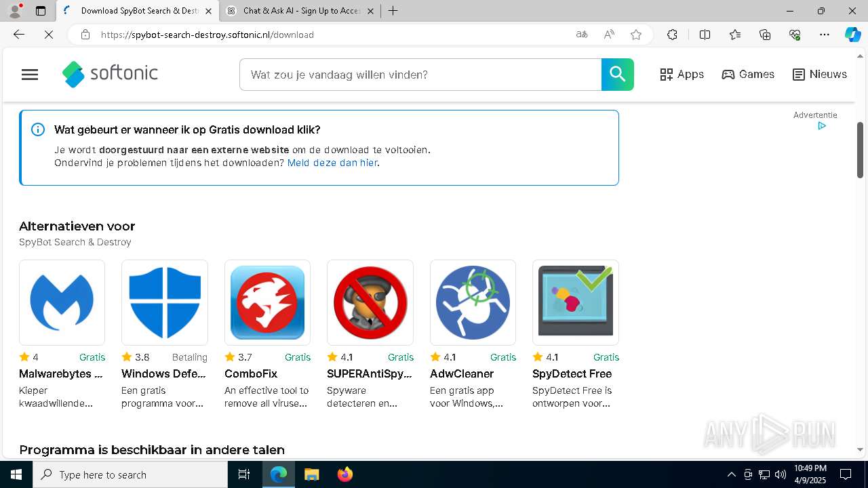Open the Windows Start menu
This screenshot has height=488, width=868.
point(16,474)
